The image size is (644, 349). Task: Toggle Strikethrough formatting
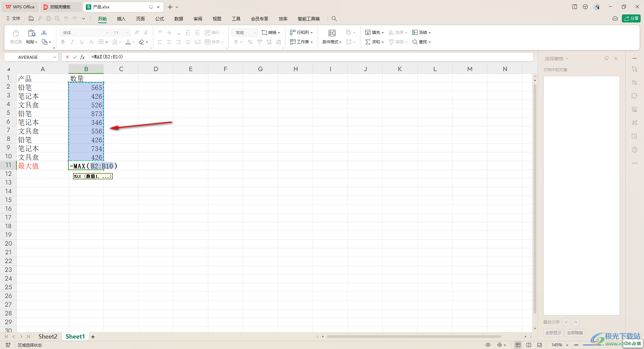point(91,42)
